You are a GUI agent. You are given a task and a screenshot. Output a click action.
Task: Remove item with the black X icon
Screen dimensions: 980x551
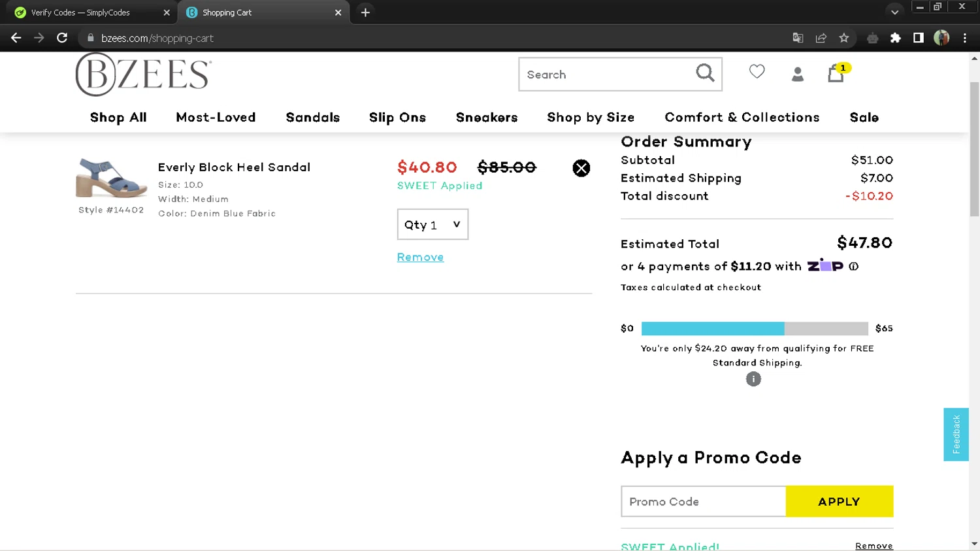(581, 168)
